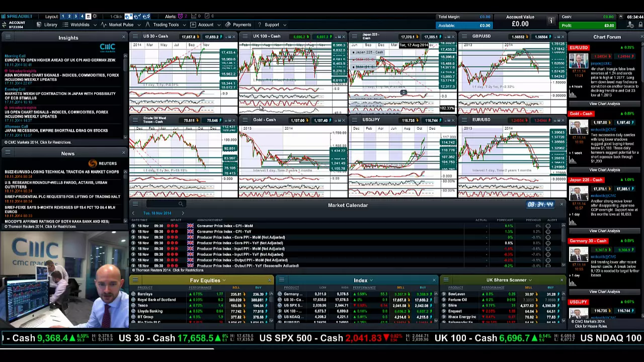Set alert for Core PPI MoM row
Image resolution: width=644 pixels, height=362 pixels.
pos(548,237)
